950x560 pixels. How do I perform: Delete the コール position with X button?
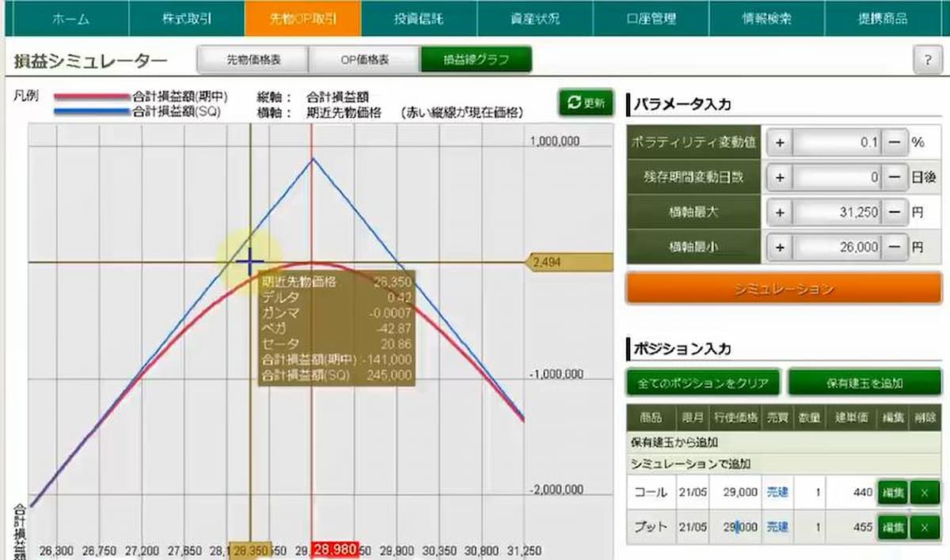click(x=923, y=493)
